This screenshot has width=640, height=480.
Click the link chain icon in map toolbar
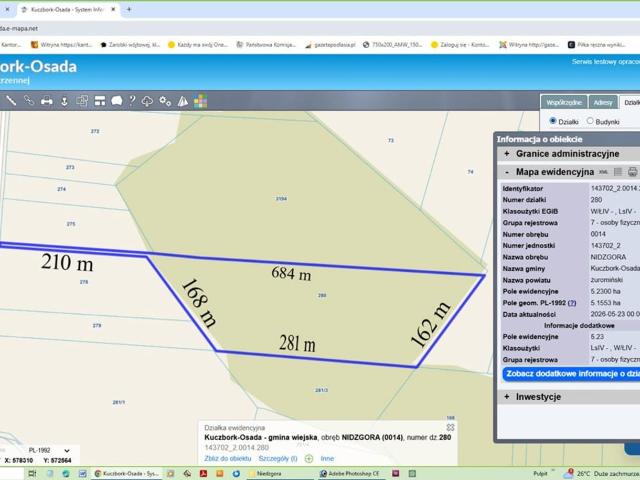point(29,100)
